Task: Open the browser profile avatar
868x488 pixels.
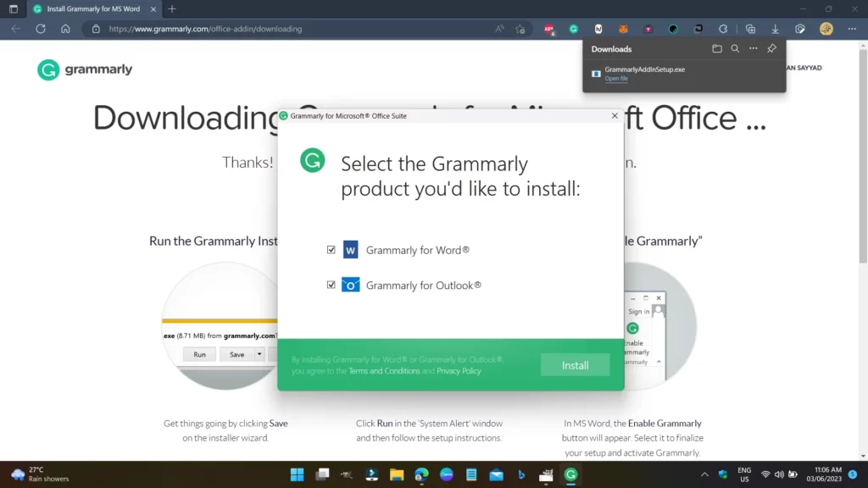Action: (x=826, y=29)
